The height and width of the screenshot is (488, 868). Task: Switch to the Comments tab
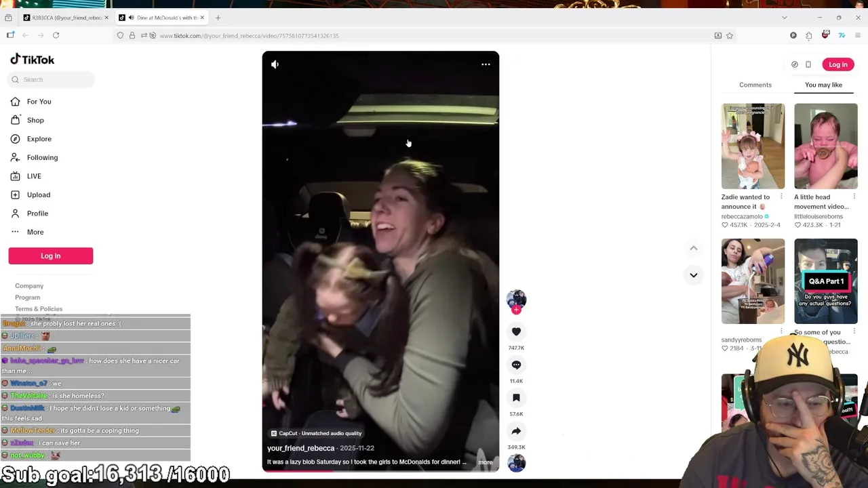click(755, 85)
